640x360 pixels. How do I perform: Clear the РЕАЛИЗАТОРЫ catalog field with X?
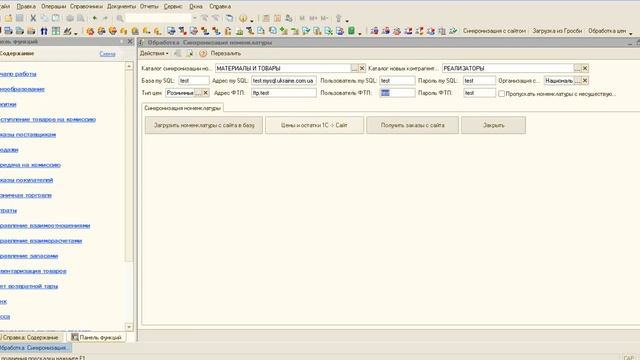(585, 68)
